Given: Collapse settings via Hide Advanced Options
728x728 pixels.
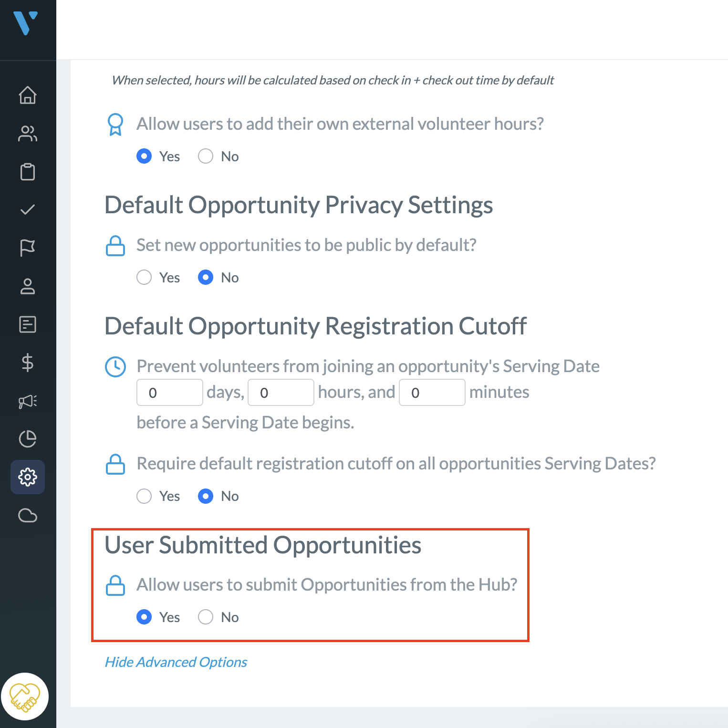Looking at the screenshot, I should [176, 662].
